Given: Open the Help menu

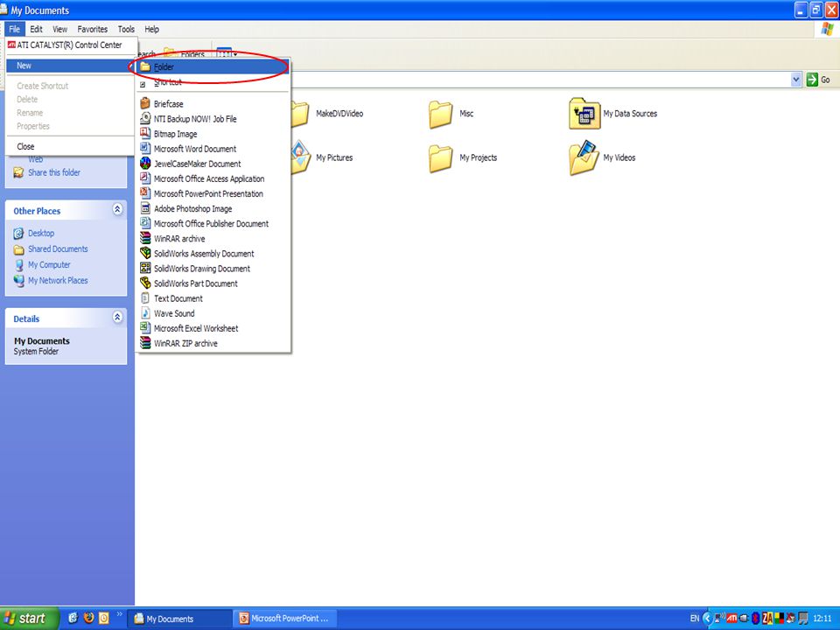Looking at the screenshot, I should pos(151,29).
